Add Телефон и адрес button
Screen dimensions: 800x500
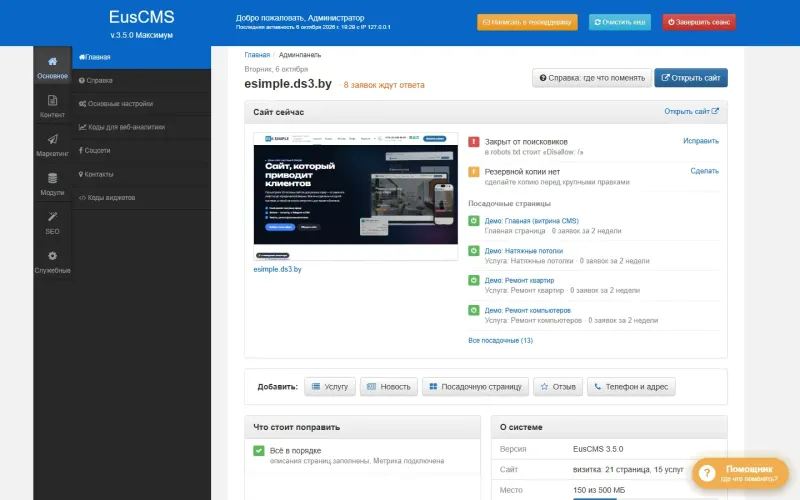(x=631, y=387)
